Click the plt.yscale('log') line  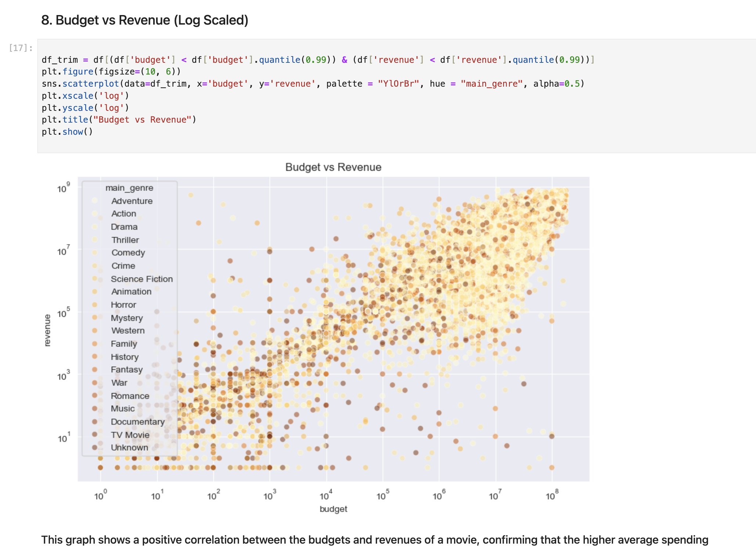point(85,108)
